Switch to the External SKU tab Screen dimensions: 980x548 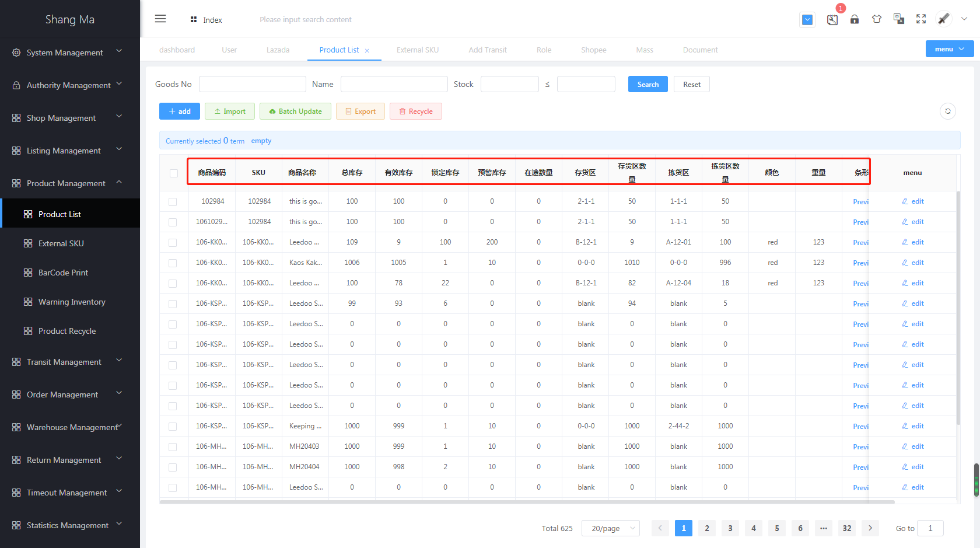tap(418, 50)
